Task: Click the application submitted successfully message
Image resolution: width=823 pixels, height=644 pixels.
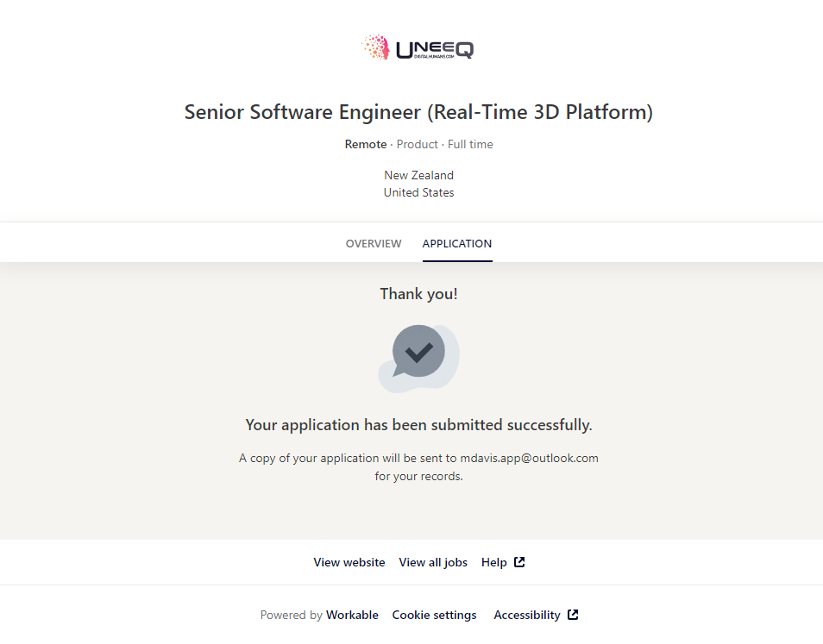Action: point(418,425)
